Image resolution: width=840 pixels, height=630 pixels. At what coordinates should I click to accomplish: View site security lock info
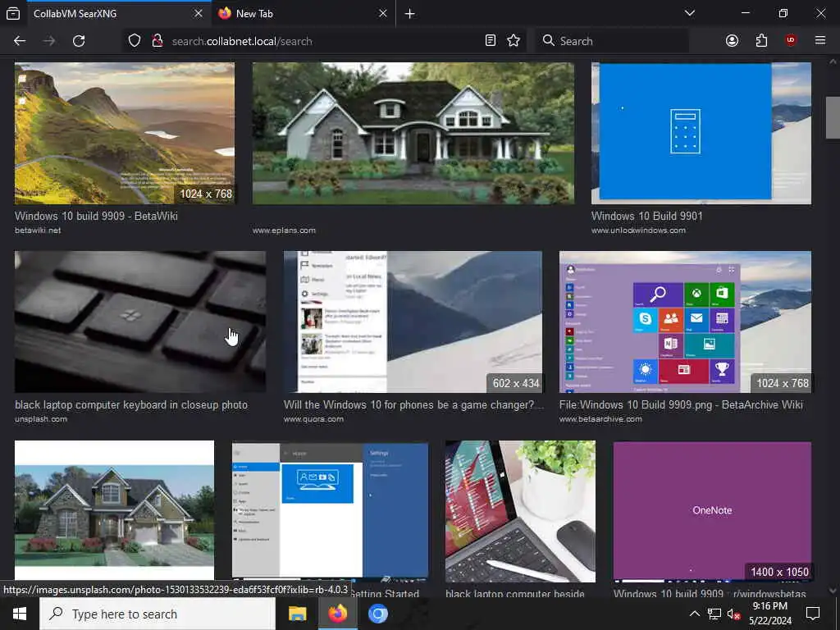coord(157,41)
